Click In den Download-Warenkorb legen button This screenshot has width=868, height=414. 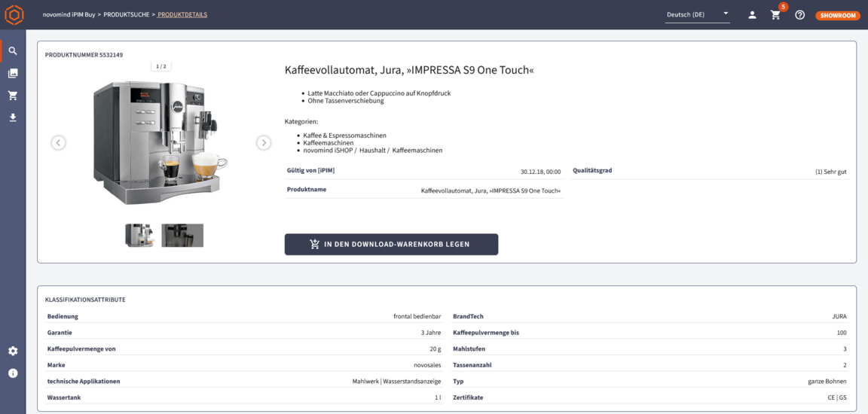click(x=391, y=244)
